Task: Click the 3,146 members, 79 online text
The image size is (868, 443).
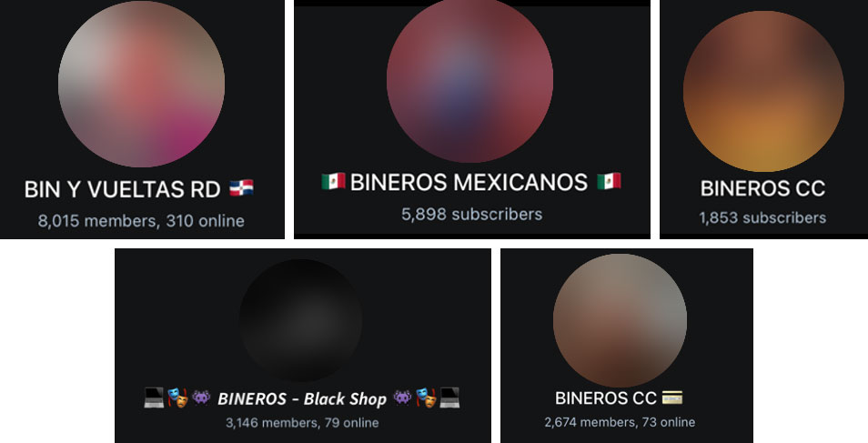Action: pyautogui.click(x=302, y=423)
